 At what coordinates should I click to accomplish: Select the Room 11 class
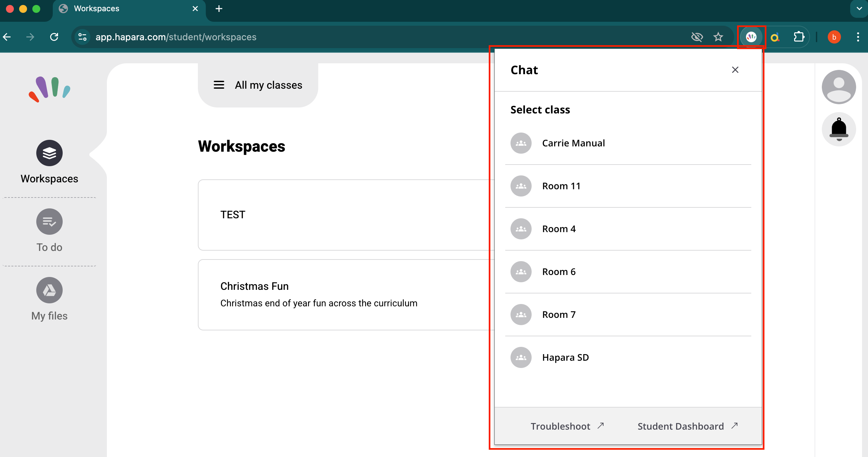pos(628,186)
